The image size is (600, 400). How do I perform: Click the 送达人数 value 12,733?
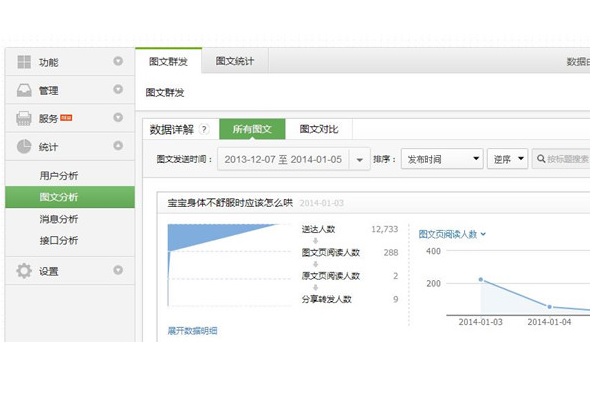[x=385, y=229]
